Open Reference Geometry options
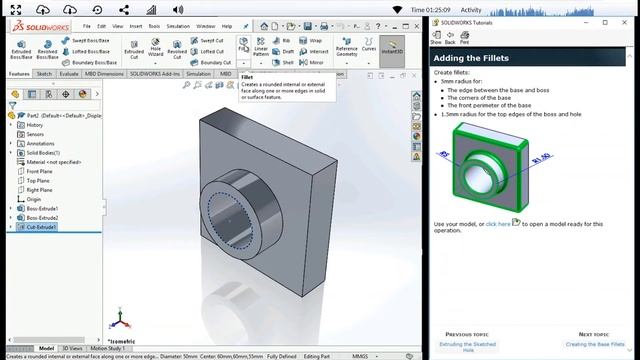Viewport: 640px width, 360px height. (347, 47)
